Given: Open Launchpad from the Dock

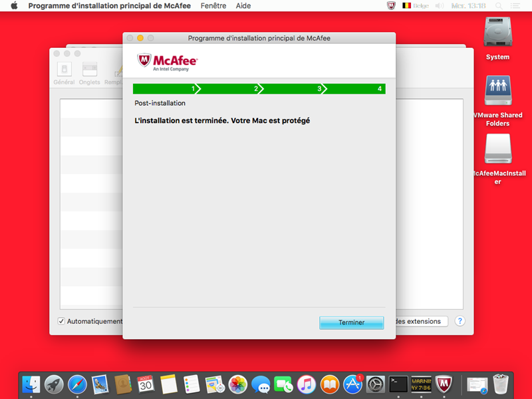Looking at the screenshot, I should tap(55, 384).
